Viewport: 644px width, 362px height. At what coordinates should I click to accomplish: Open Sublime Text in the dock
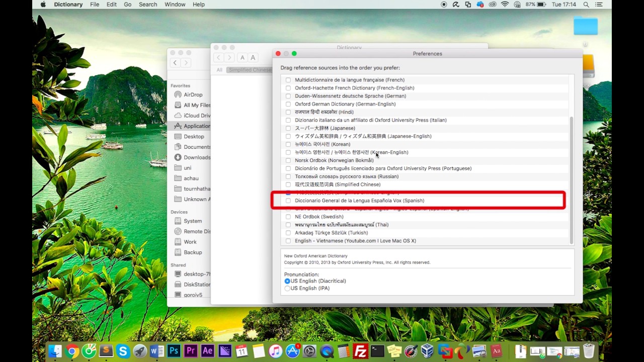[x=106, y=351]
